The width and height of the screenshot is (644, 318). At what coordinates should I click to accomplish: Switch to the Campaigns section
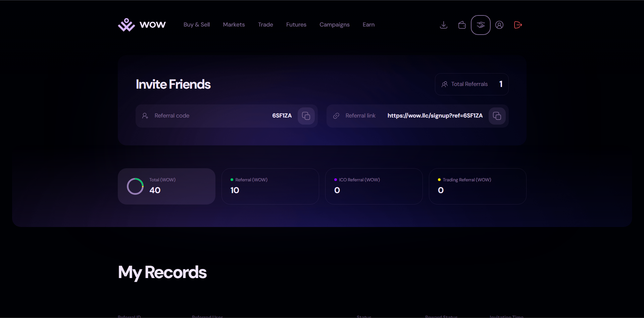[x=334, y=25]
